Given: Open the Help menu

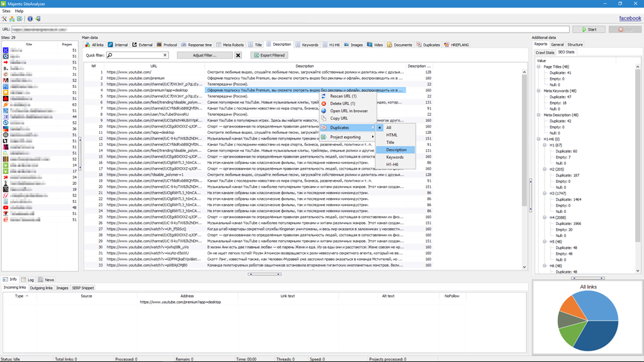Looking at the screenshot, I should click(19, 11).
